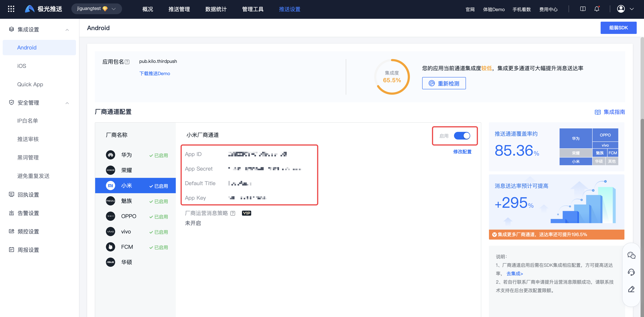644x317 pixels.
Task: Select the FCM vendor row
Action: coord(135,247)
